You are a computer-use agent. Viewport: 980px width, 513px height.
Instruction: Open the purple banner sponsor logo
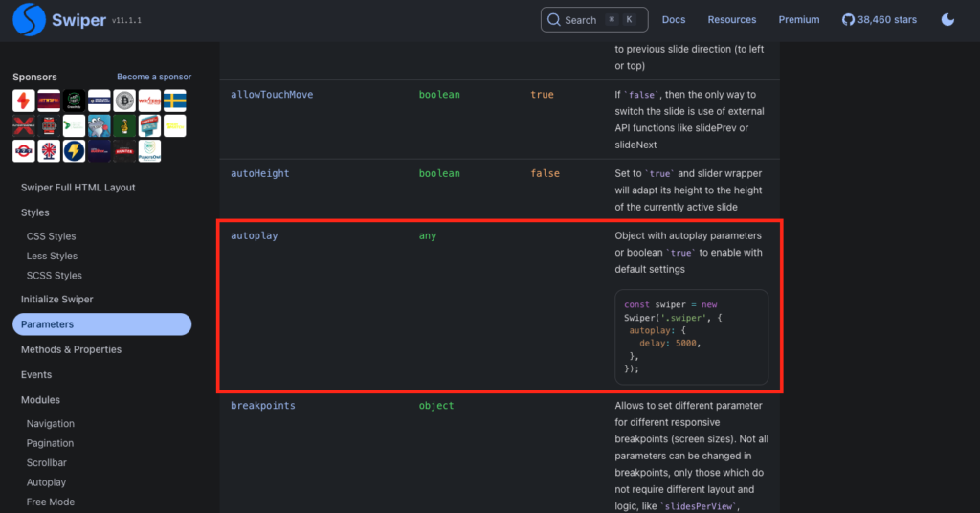[x=49, y=100]
